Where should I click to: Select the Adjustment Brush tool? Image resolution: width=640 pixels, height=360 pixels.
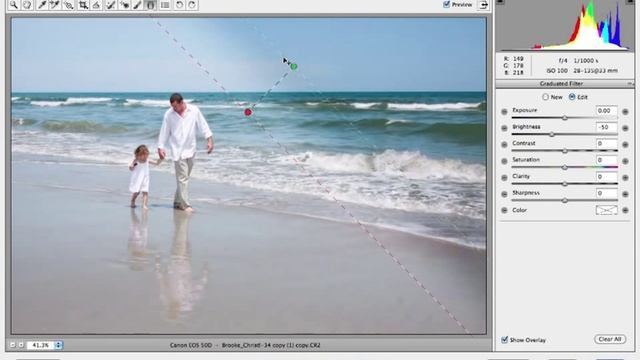coord(138,5)
